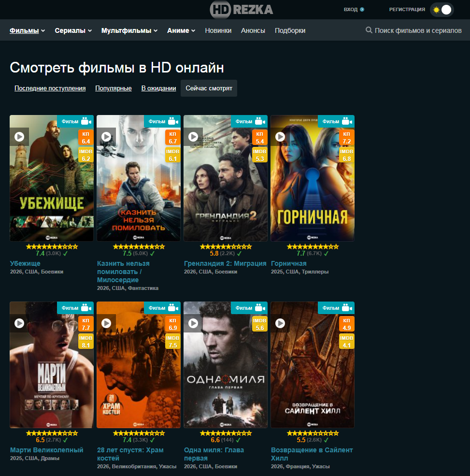Play the Горничная preview
The image size is (470, 476).
pos(280,137)
